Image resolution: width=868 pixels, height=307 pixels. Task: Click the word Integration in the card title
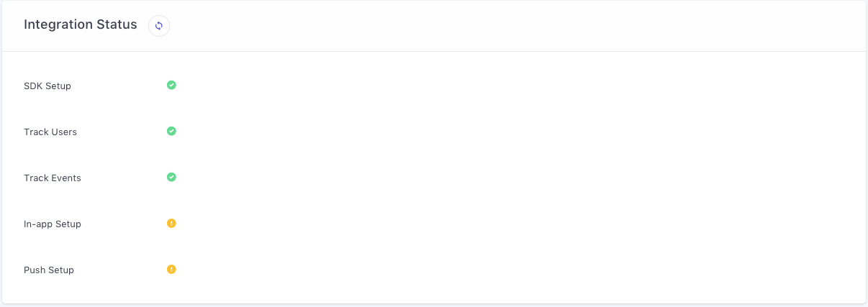(x=58, y=24)
